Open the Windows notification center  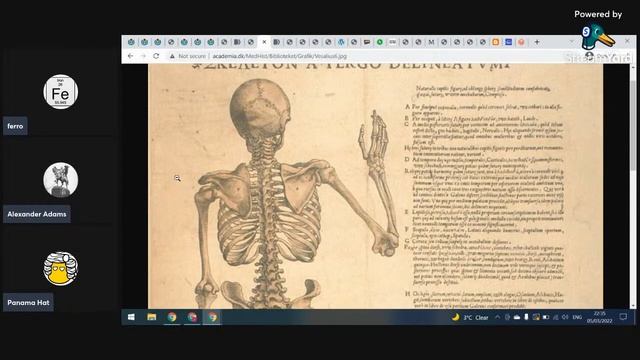(x=623, y=317)
